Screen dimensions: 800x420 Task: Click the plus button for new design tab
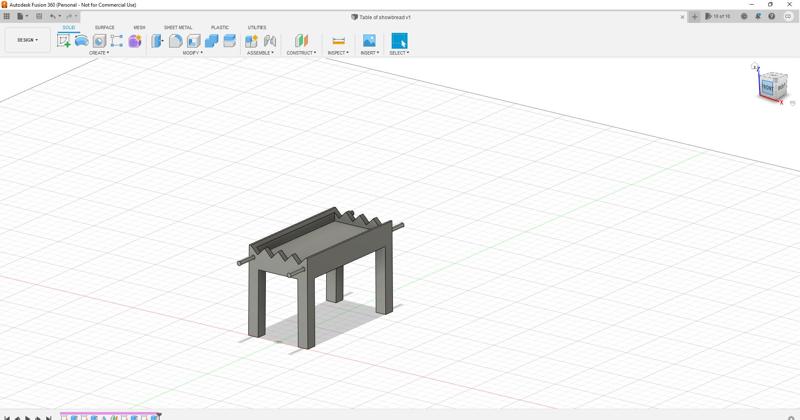tap(695, 16)
